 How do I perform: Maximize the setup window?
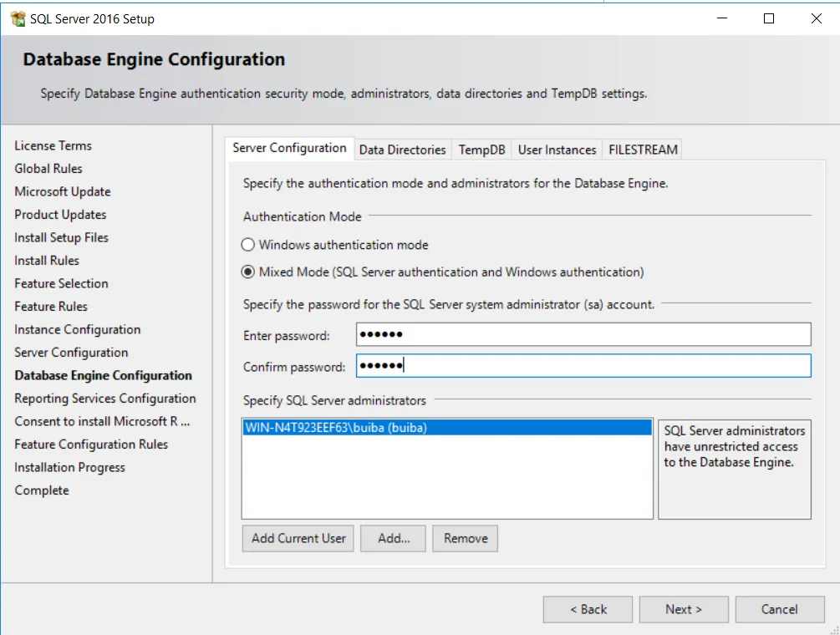[769, 18]
